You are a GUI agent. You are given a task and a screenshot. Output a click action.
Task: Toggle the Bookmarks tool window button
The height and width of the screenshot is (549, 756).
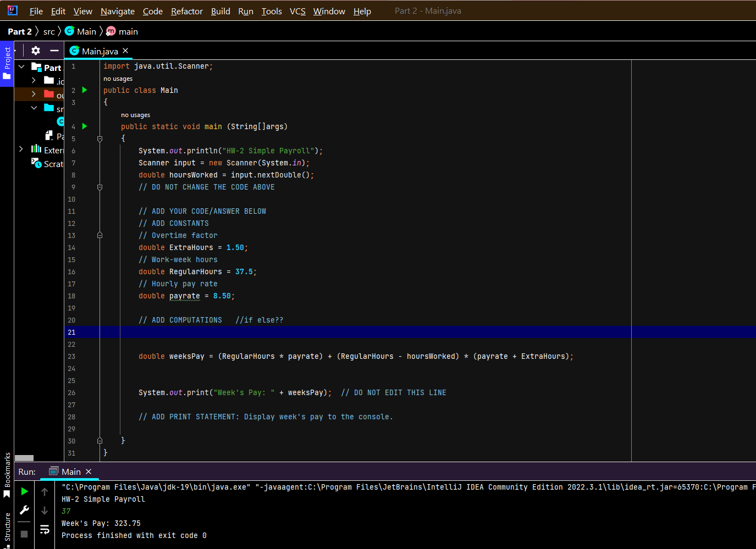click(7, 475)
